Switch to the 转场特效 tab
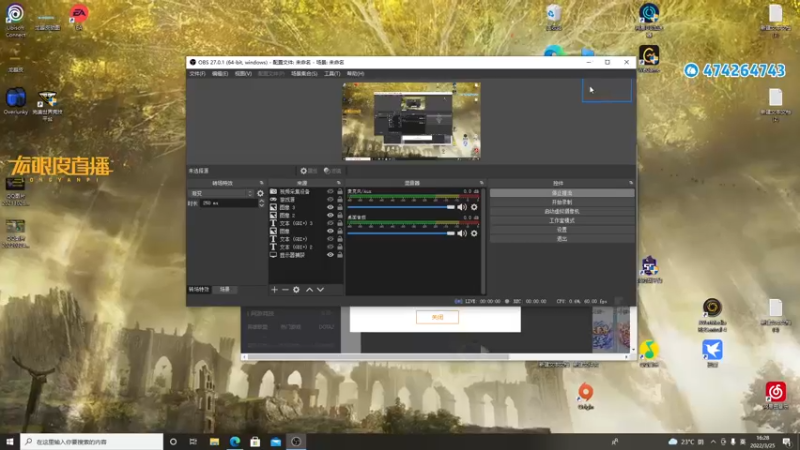Screen dimensions: 800x450 click(x=199, y=289)
